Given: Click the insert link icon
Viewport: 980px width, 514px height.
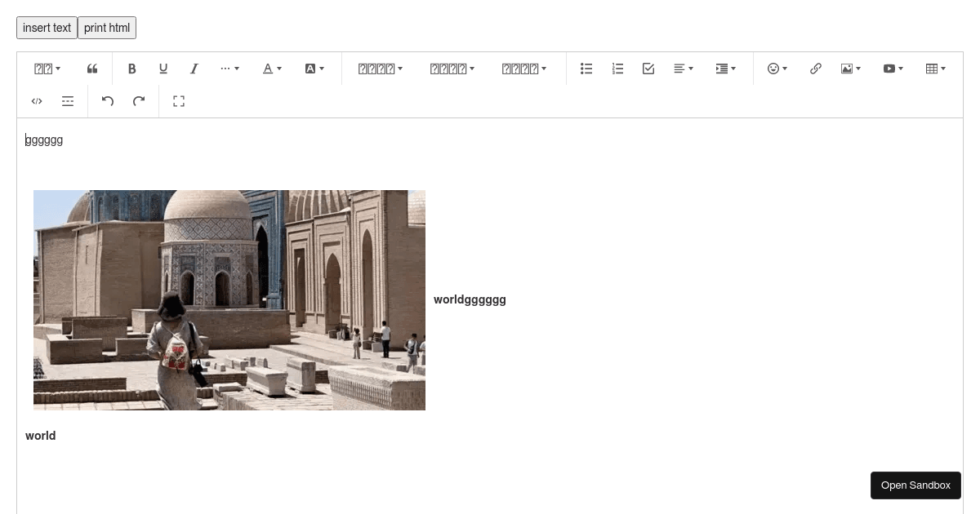Looking at the screenshot, I should click(816, 69).
